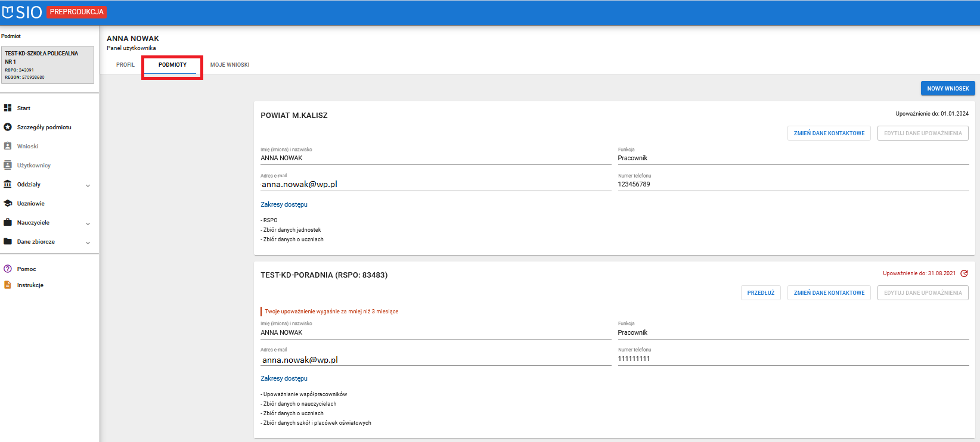Select the Podmioty tab
The width and height of the screenshot is (980, 442).
coord(172,65)
